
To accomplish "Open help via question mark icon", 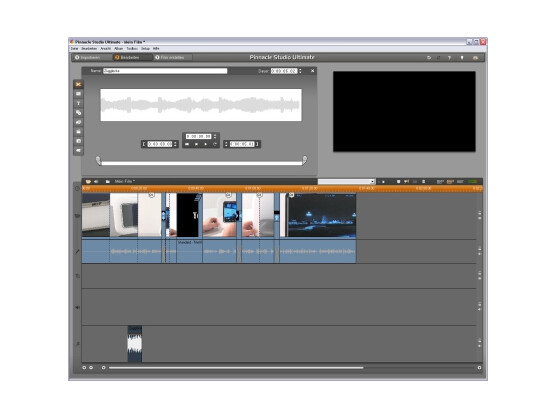I will 449,58.
